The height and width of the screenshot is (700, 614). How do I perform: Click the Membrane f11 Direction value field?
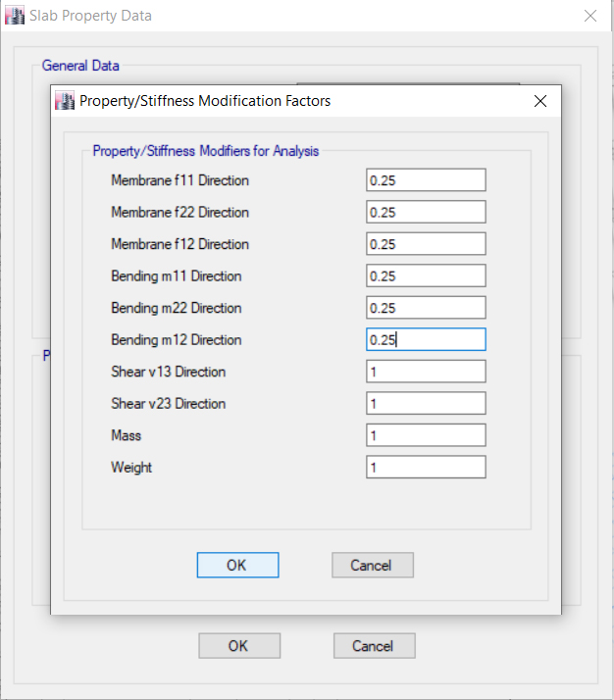click(426, 180)
